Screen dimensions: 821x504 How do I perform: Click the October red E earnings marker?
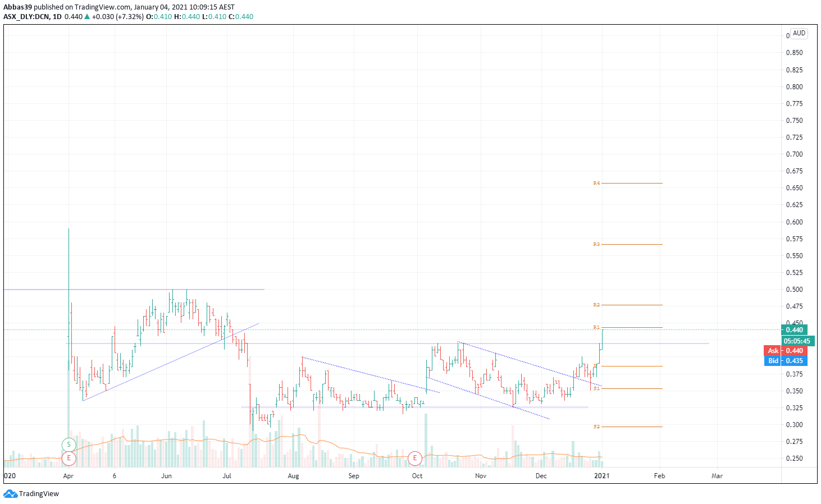(415, 458)
